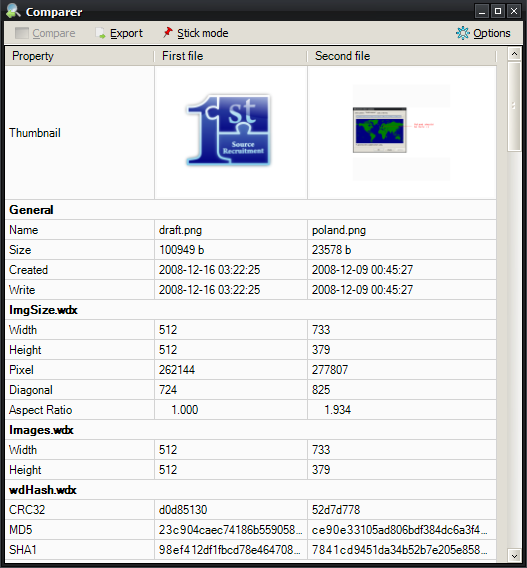527x568 pixels.
Task: Click the scroll up arrow
Action: coord(514,54)
